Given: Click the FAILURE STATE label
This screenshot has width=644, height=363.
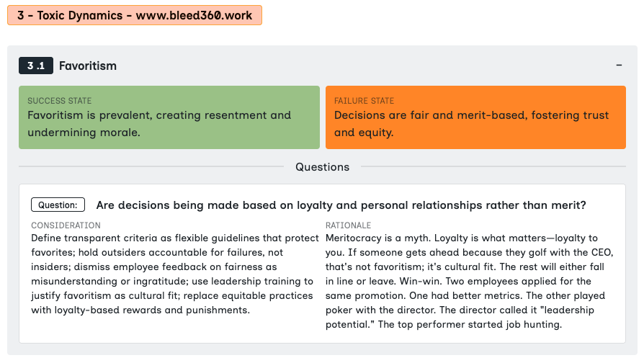Looking at the screenshot, I should click(x=365, y=101).
